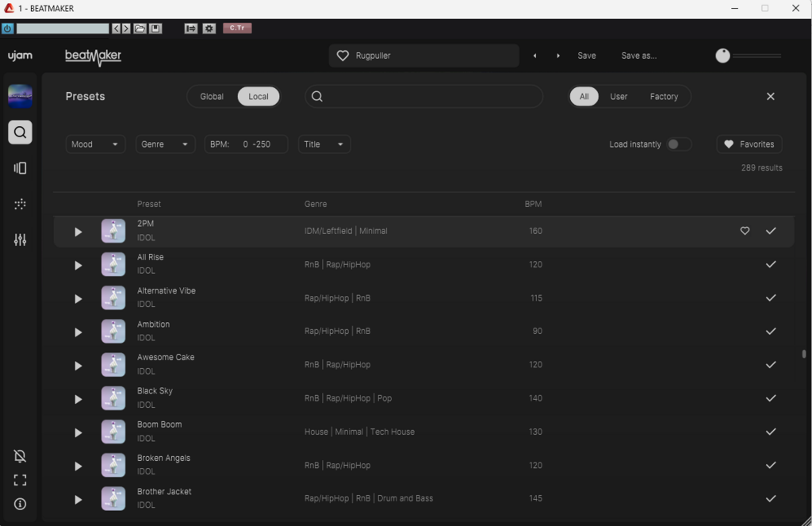
Task: Click the Genre column header
Action: pyautogui.click(x=316, y=204)
